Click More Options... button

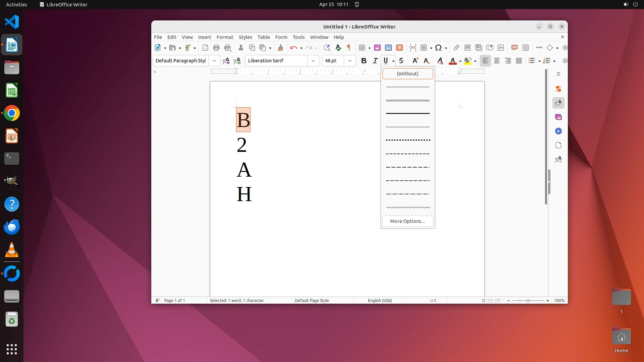(408, 221)
